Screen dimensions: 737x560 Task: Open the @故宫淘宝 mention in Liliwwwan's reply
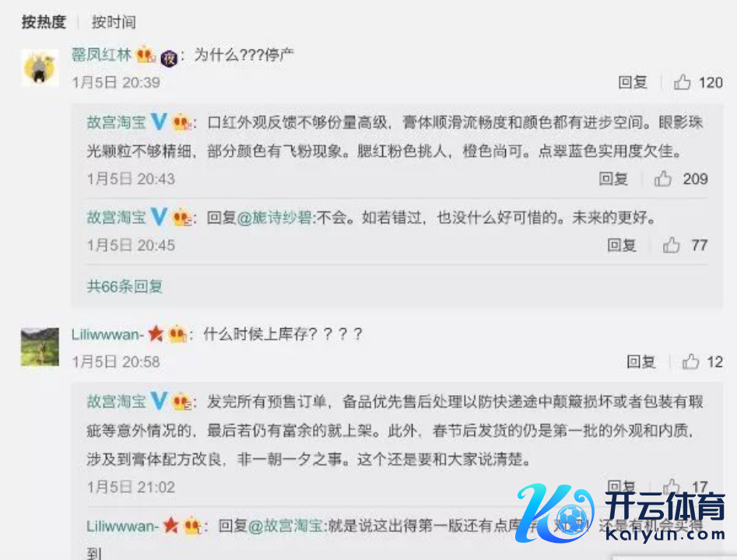tap(286, 525)
